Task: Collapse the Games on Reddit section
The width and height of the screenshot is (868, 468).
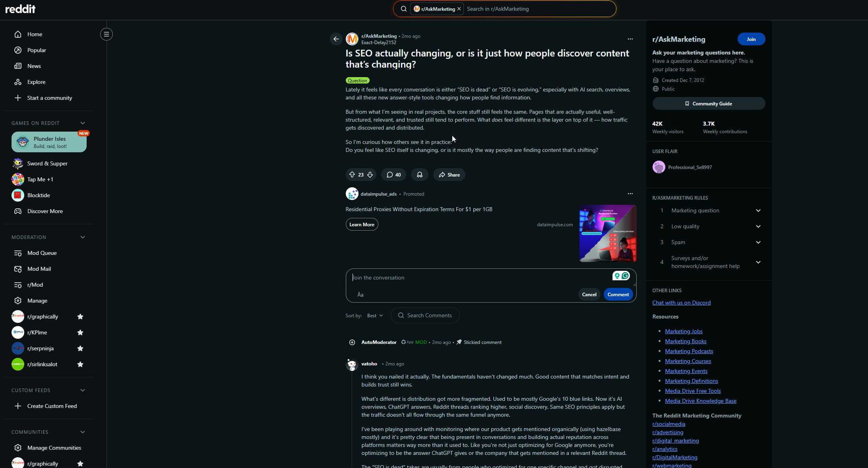Action: pos(83,123)
